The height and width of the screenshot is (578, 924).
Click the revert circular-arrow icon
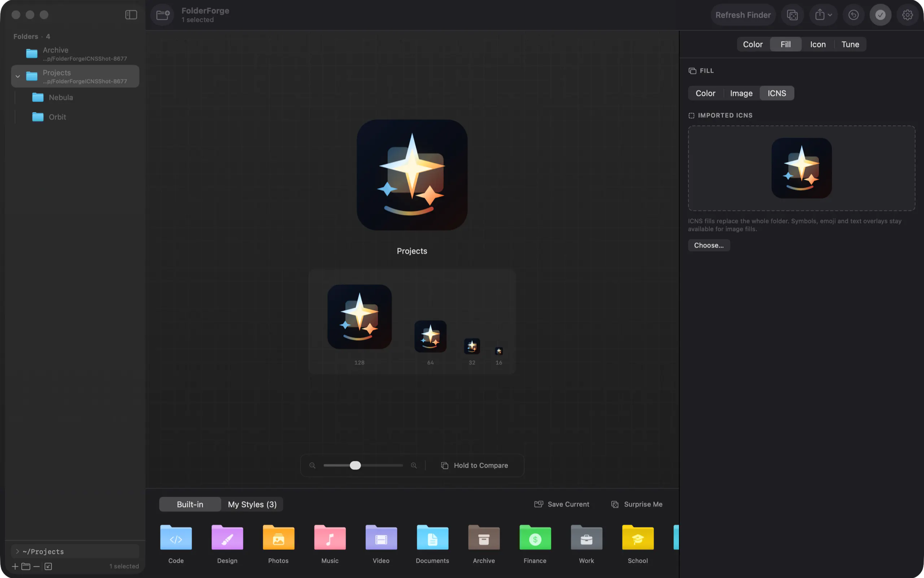click(853, 15)
